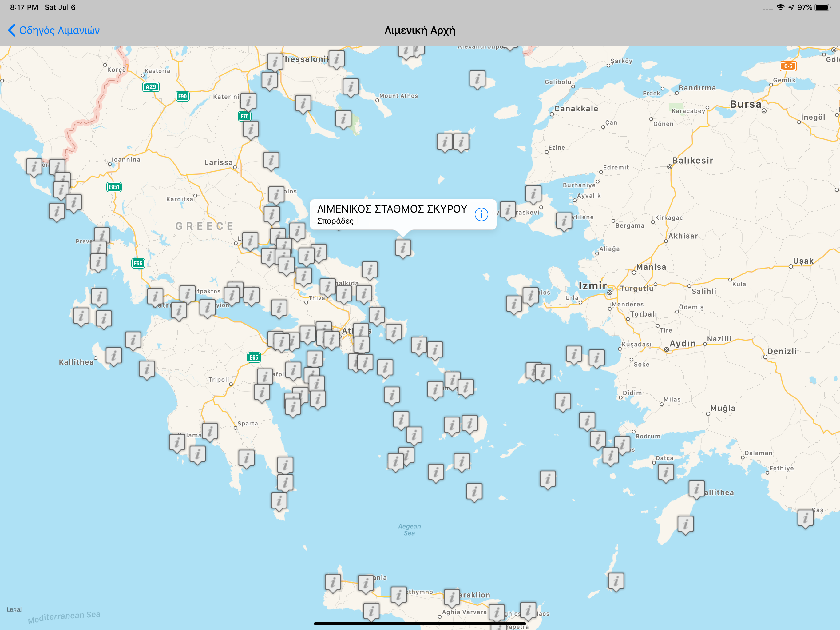The width and height of the screenshot is (840, 630).
Task: Select the port pin near Kalamata
Action: click(210, 432)
